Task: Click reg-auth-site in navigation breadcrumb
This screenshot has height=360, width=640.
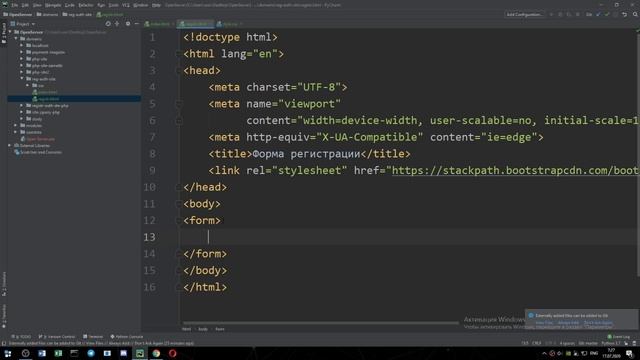Action: [77, 15]
